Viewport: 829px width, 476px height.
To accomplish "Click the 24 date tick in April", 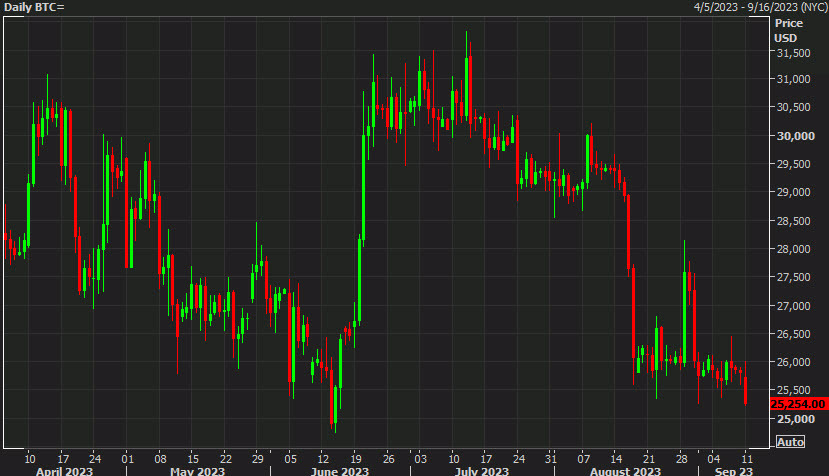I will tap(95, 459).
